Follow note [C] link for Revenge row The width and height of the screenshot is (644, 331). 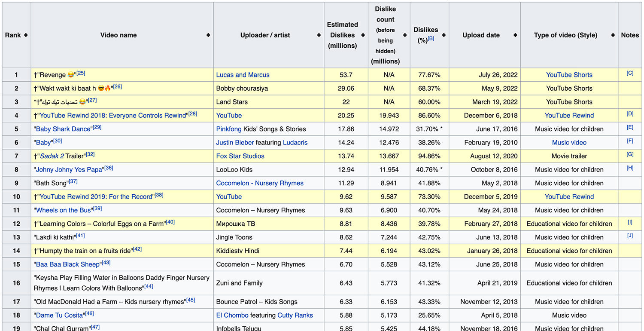pyautogui.click(x=630, y=73)
